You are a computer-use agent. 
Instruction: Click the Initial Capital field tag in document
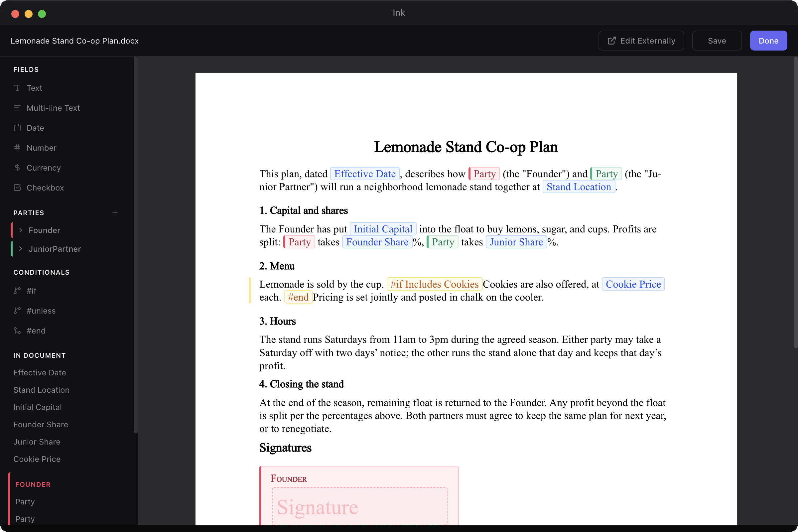[383, 229]
